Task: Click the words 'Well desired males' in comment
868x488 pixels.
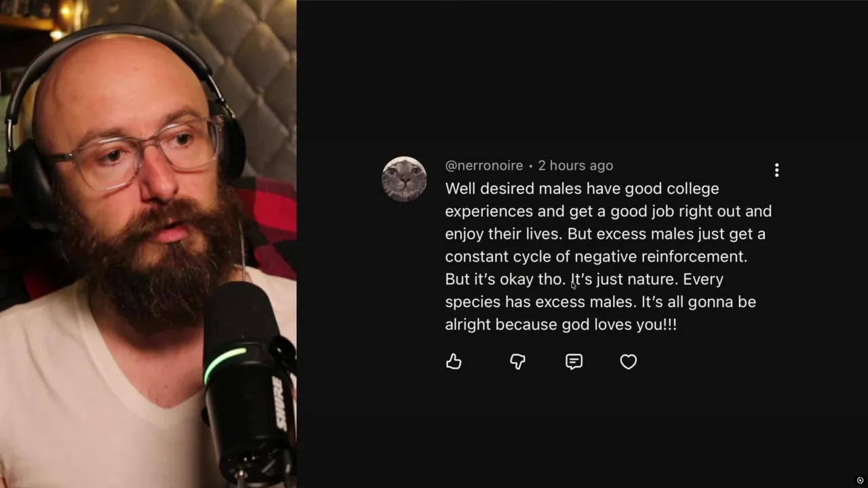Action: 513,188
